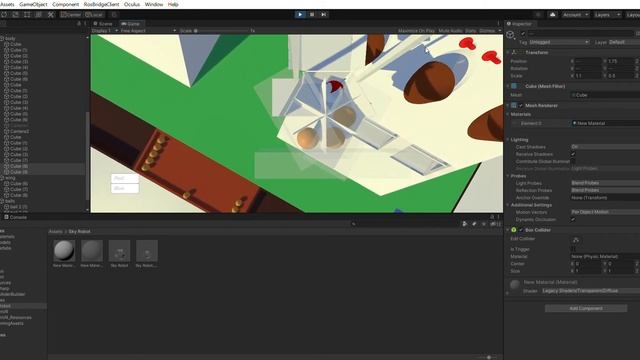Screen dimensions: 640x360
Task: Advance one frame with the Step button
Action: pyautogui.click(x=323, y=14)
